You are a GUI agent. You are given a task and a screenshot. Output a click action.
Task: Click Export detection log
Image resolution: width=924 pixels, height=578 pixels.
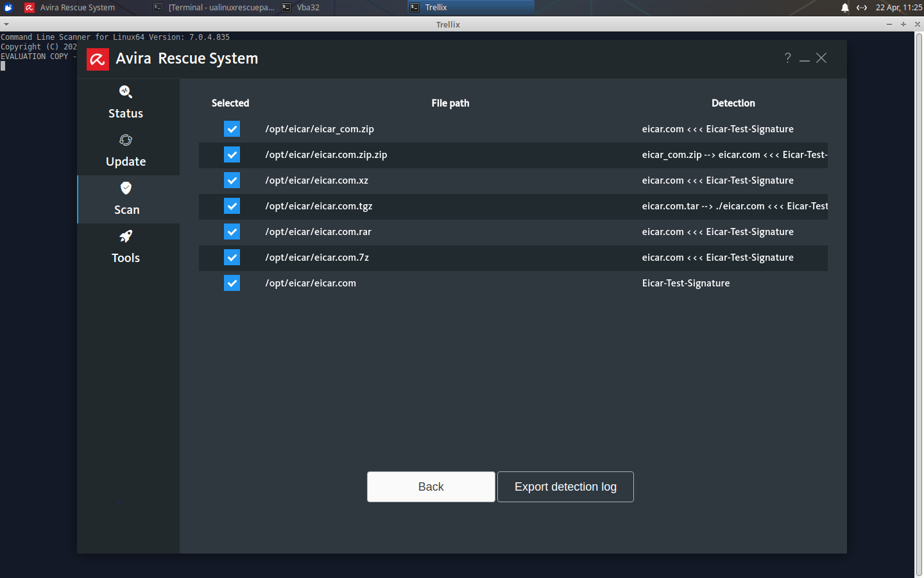(x=565, y=487)
